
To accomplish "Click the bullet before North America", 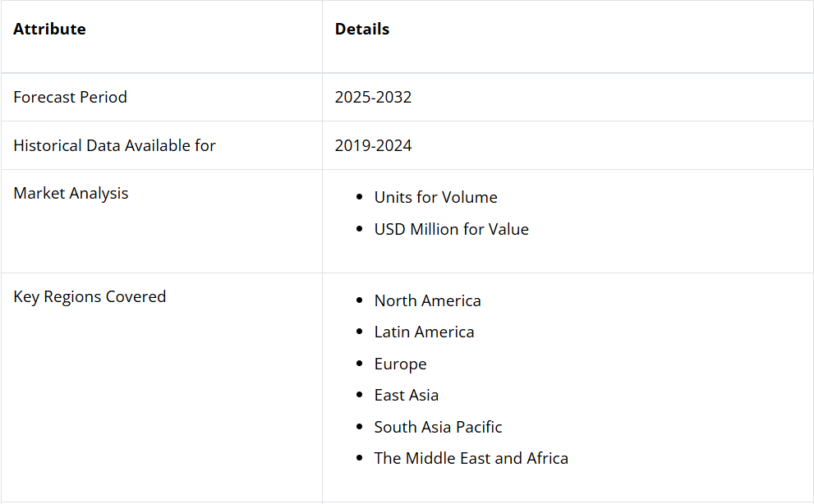I will coord(359,300).
